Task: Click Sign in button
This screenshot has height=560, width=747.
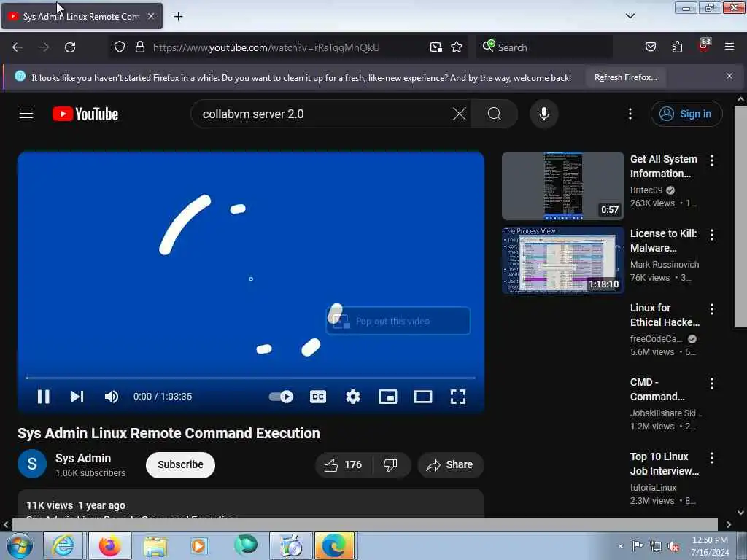Action: [686, 114]
